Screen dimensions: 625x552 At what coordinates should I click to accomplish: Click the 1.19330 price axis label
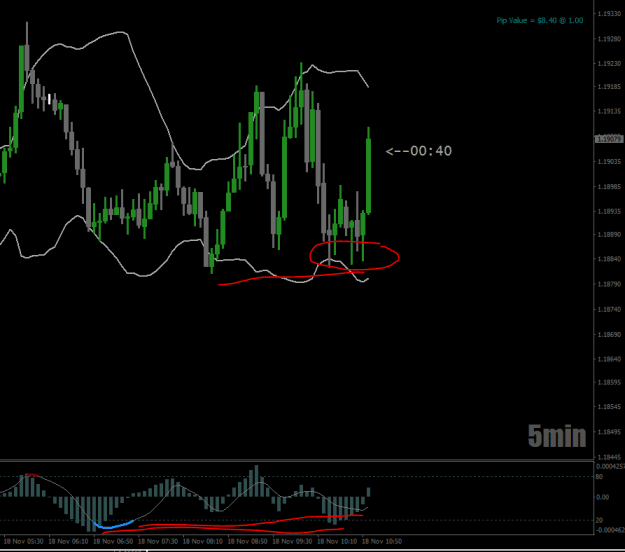pos(609,14)
